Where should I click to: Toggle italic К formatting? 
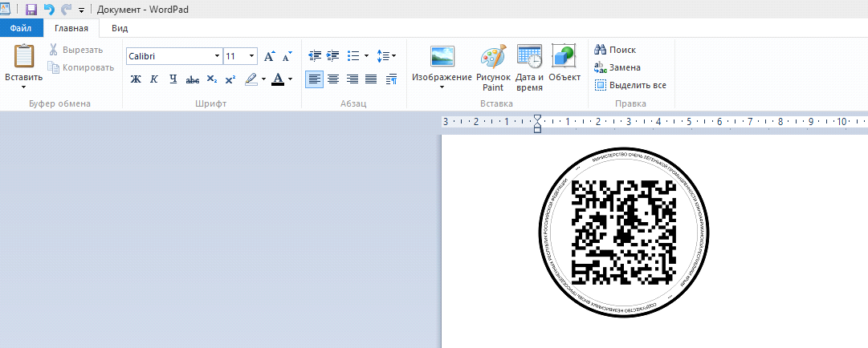click(x=154, y=79)
